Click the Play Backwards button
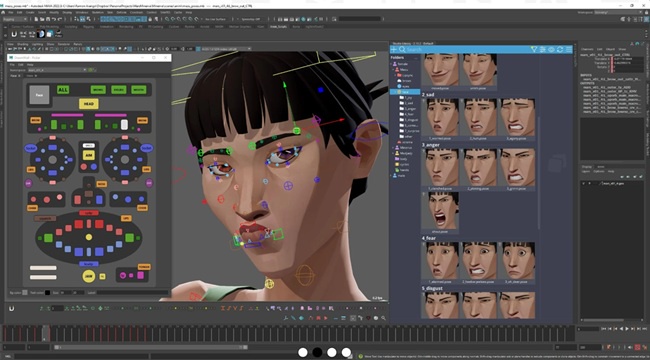The image size is (650, 360). [x=621, y=329]
